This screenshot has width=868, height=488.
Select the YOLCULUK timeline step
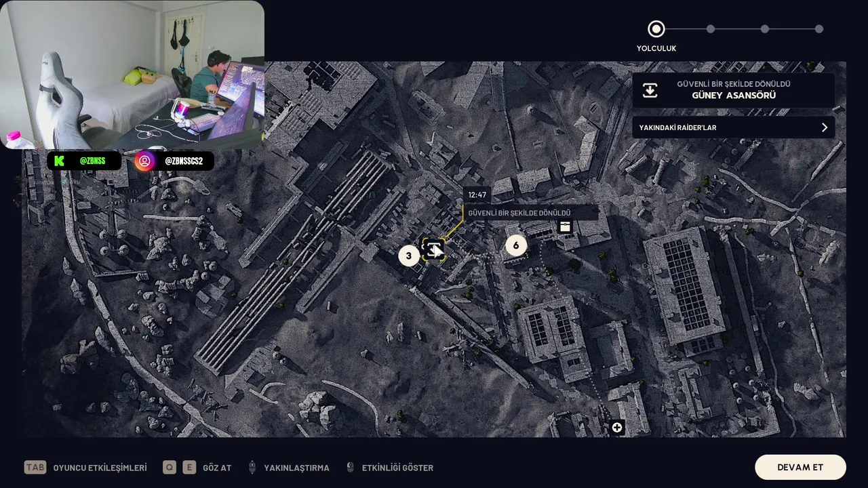click(656, 29)
